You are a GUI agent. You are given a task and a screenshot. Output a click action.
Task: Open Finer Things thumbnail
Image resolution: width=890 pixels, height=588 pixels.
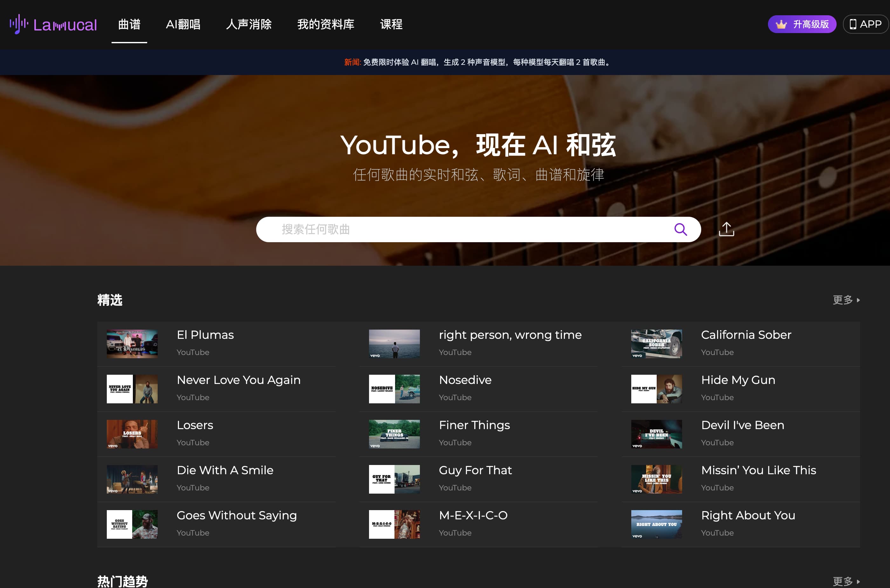click(394, 434)
